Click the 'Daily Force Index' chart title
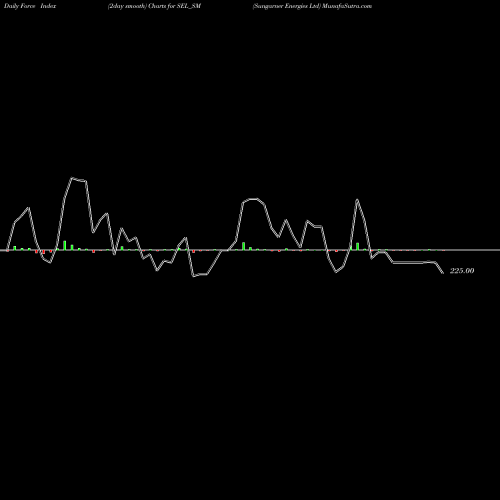 coord(30,6)
